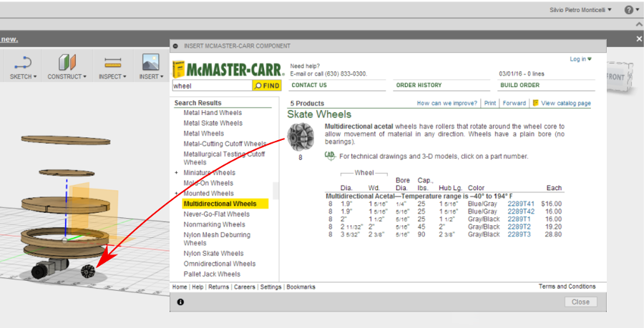This screenshot has height=328, width=644.
Task: Select Metal Skate Wheels result
Action: 213,123
